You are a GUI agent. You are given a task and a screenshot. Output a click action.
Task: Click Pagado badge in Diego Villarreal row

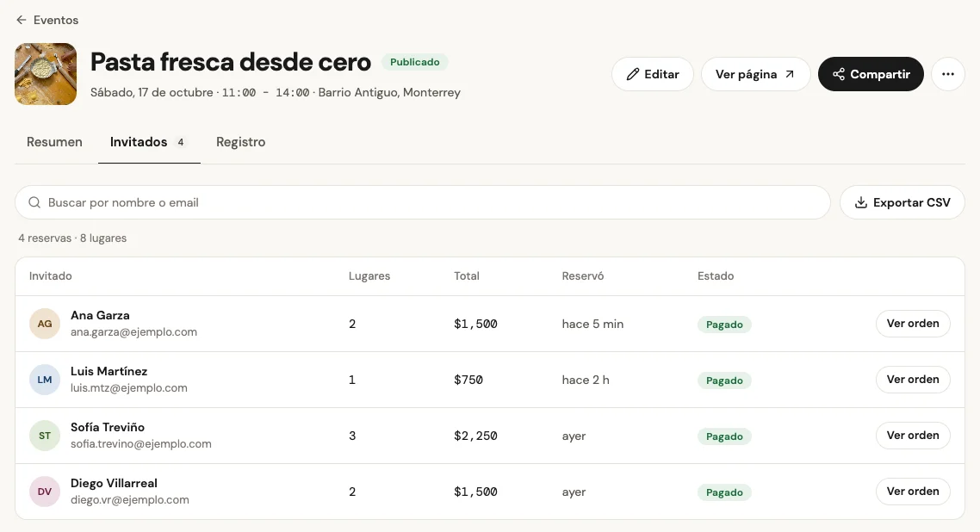724,492
